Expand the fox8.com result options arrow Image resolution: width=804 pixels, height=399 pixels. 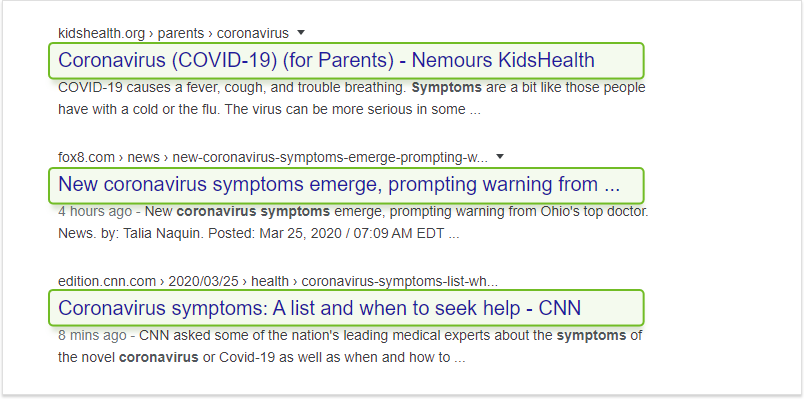tap(500, 157)
